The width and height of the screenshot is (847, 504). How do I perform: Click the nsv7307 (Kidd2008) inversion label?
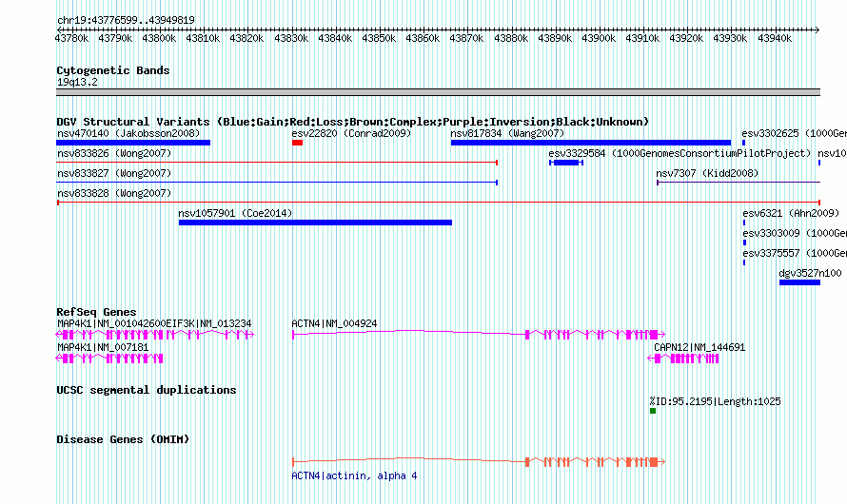[x=707, y=173]
